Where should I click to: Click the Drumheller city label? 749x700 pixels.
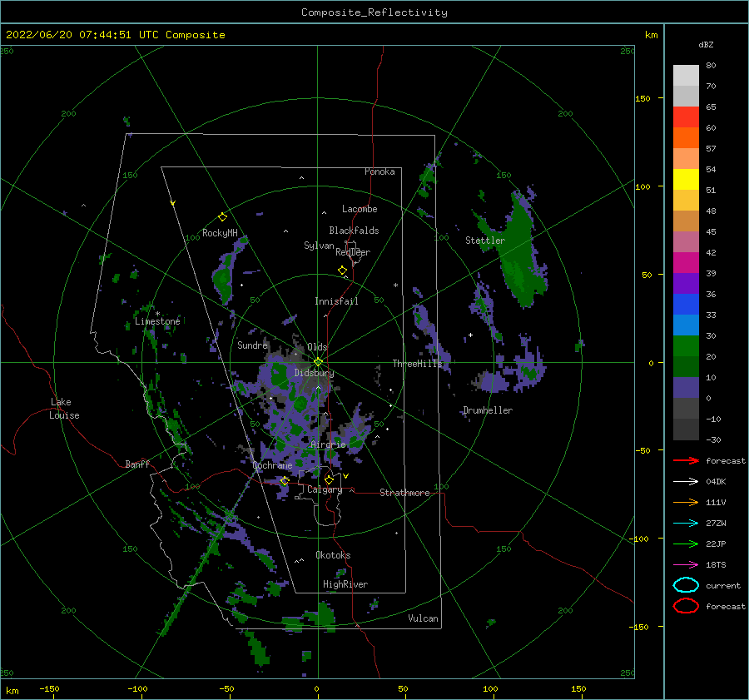tap(488, 410)
